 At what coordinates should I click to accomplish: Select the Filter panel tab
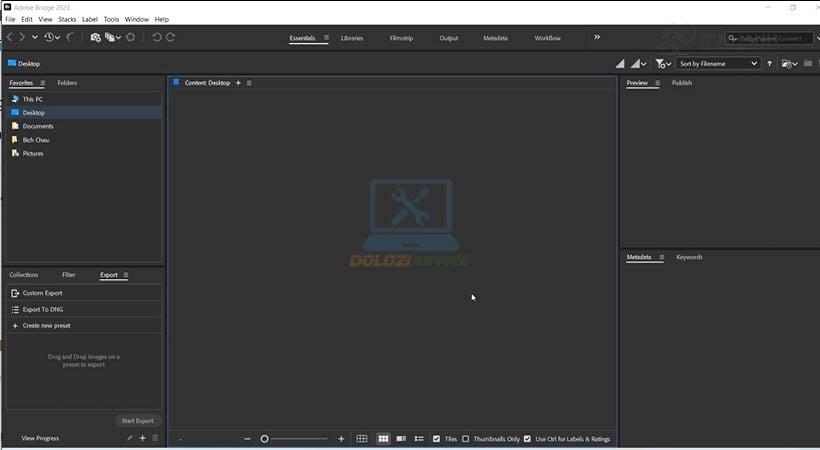click(69, 275)
